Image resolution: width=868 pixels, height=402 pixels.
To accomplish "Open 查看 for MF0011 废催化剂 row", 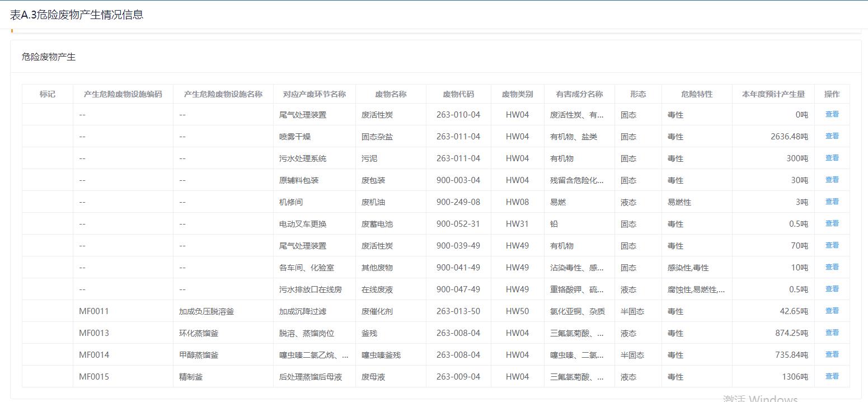I will pyautogui.click(x=832, y=311).
